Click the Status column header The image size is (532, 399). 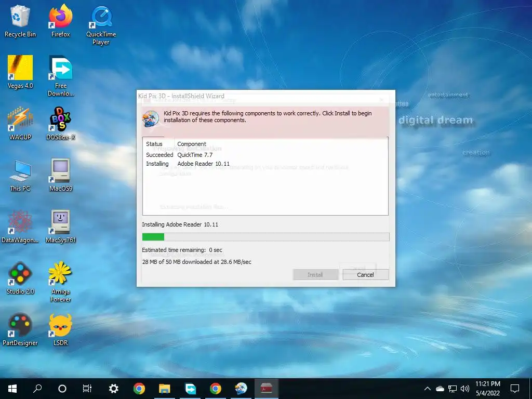tap(154, 144)
